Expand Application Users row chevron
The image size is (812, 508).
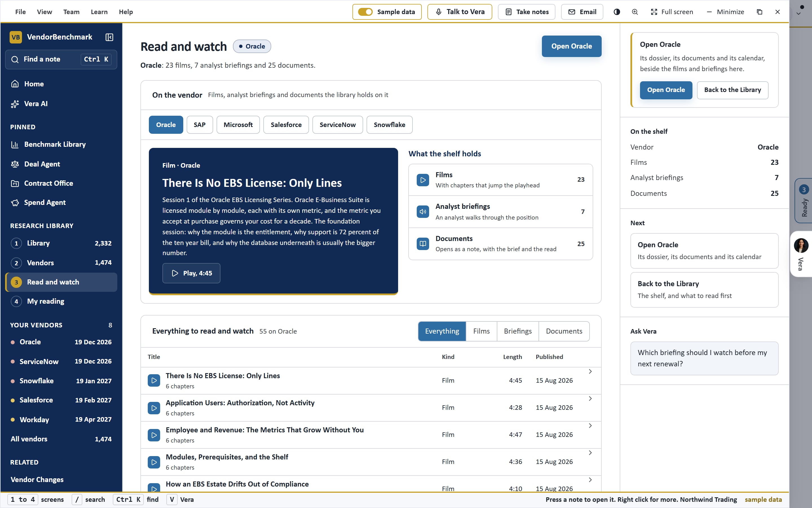click(x=590, y=399)
